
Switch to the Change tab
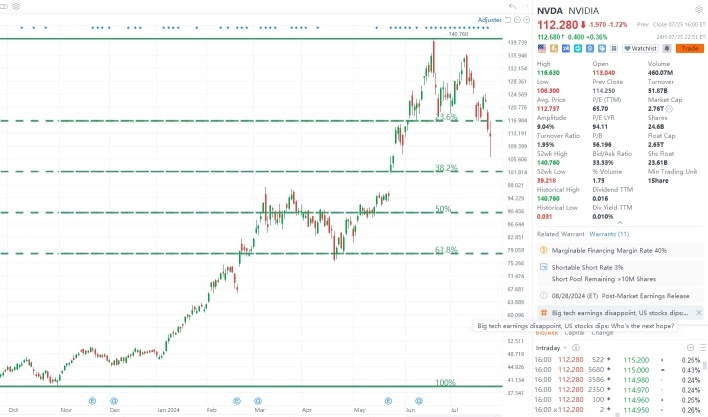602,333
